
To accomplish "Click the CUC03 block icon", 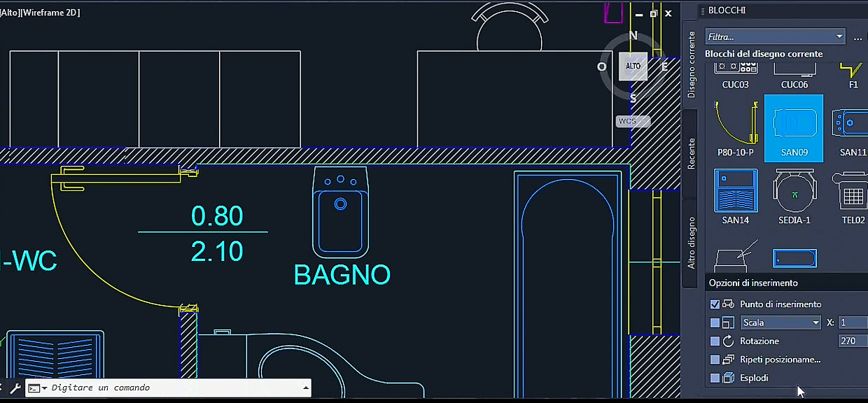I will [735, 70].
